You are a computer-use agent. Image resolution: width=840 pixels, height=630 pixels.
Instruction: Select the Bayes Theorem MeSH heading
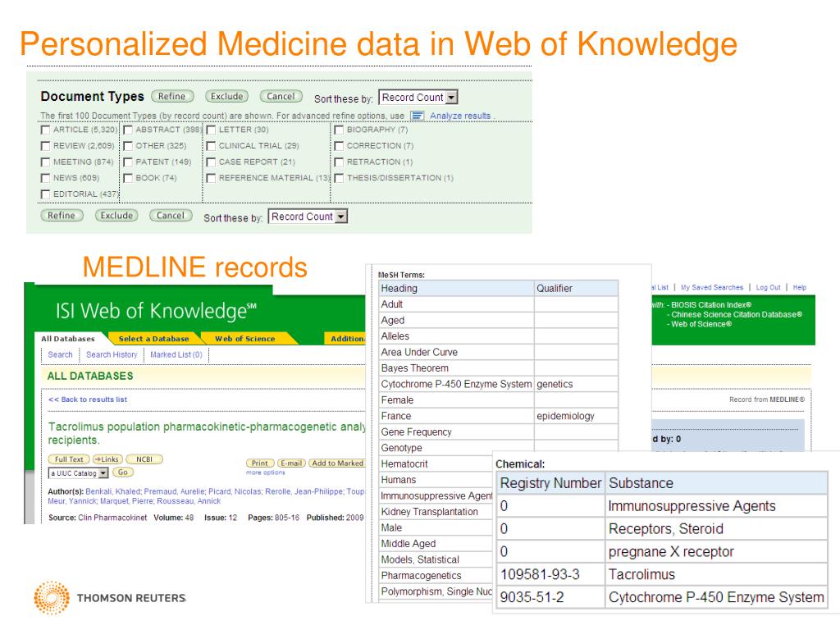(456, 368)
